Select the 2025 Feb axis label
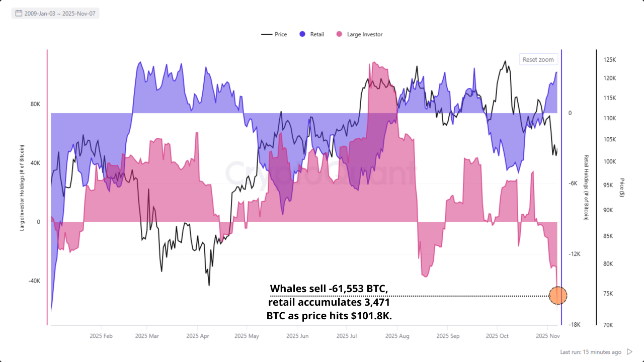The width and height of the screenshot is (644, 362). [101, 336]
